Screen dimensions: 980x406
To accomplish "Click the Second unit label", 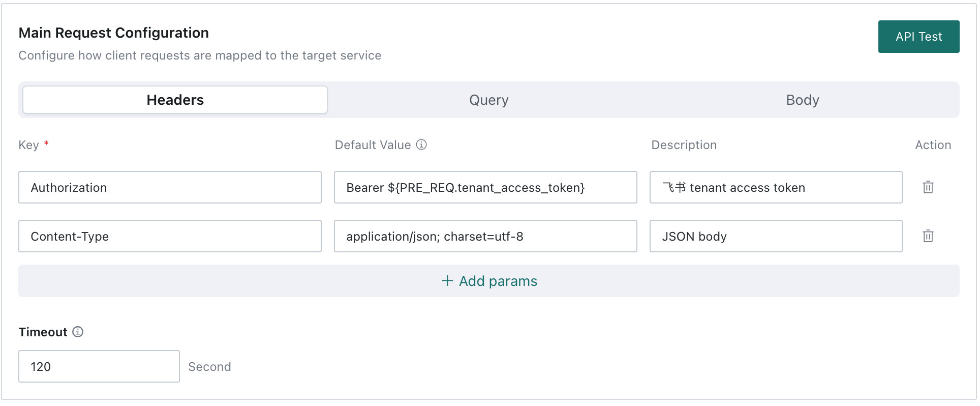I will pyautogui.click(x=209, y=367).
